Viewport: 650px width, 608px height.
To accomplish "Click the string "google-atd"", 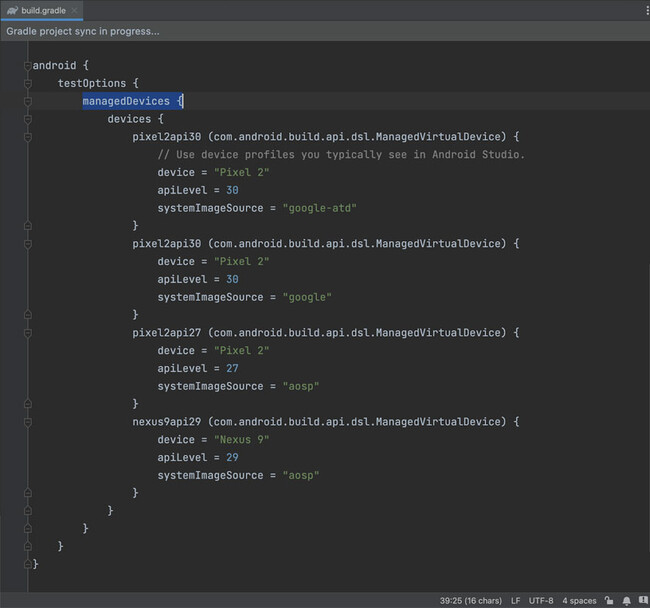I will [319, 208].
